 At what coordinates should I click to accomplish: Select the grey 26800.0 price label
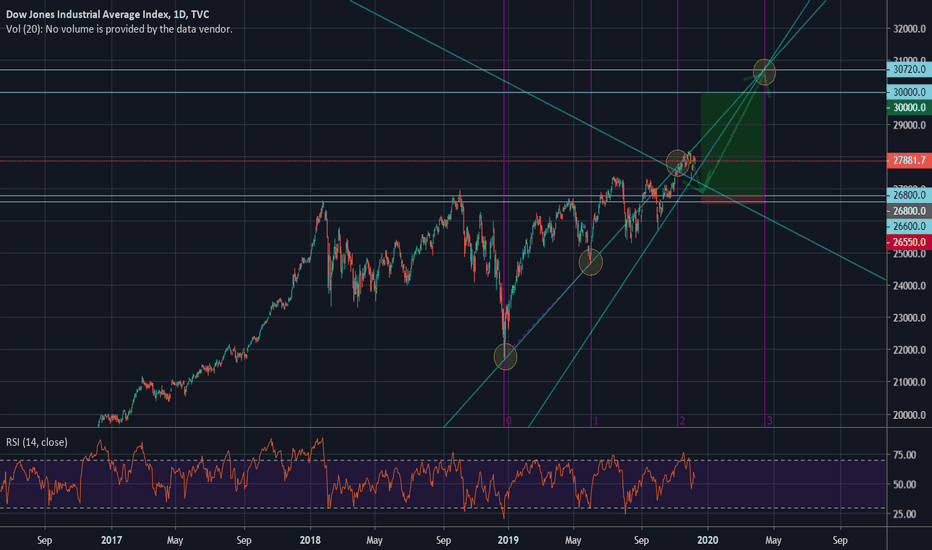[909, 211]
